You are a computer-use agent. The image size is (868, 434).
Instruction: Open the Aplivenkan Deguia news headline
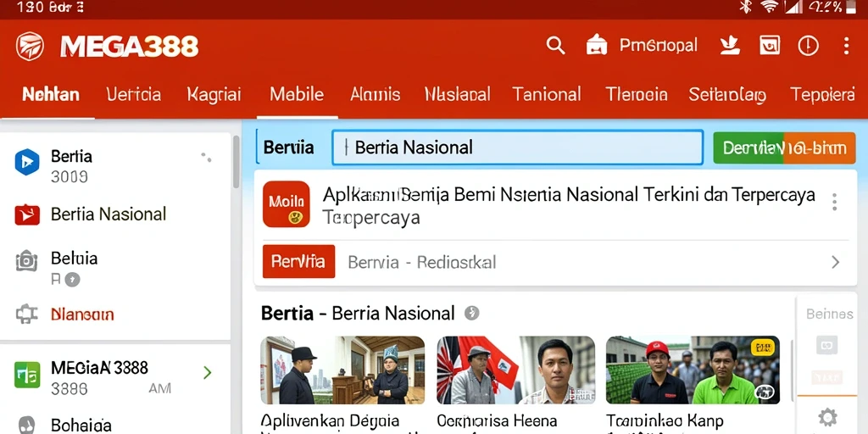coord(330,421)
